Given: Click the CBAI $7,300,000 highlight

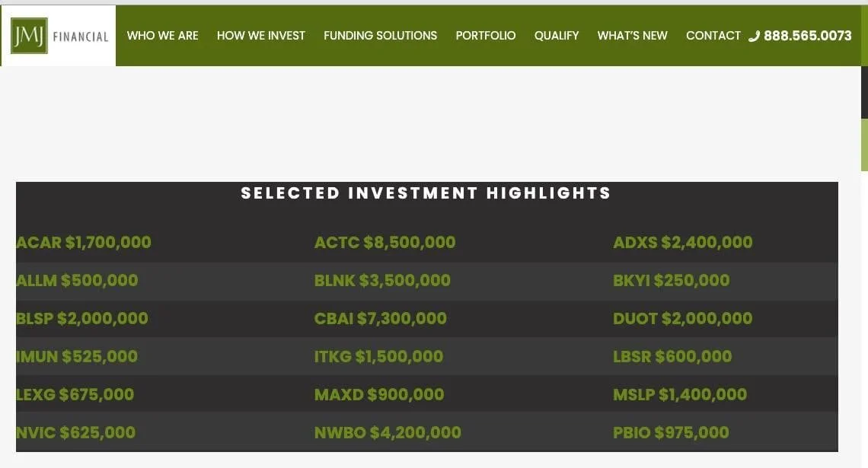Looking at the screenshot, I should (380, 319).
